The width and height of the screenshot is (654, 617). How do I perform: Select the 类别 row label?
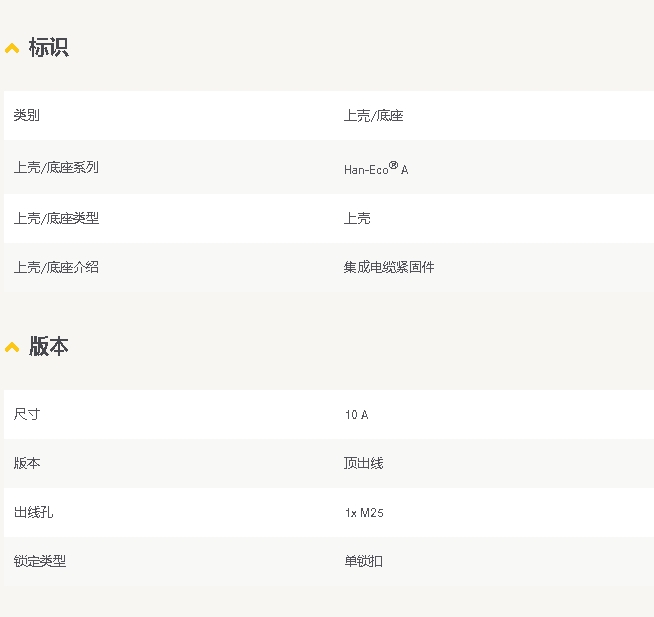27,115
